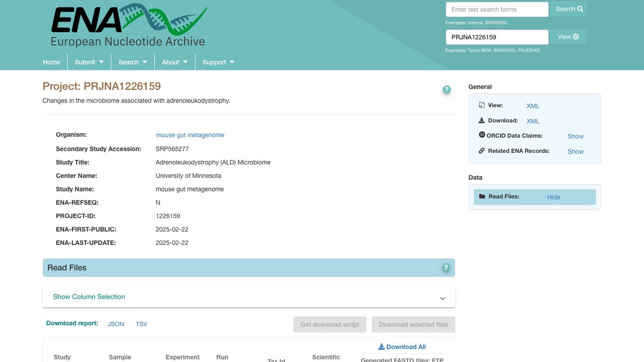Click Download selected files button
This screenshot has width=644, height=362.
pyautogui.click(x=413, y=324)
